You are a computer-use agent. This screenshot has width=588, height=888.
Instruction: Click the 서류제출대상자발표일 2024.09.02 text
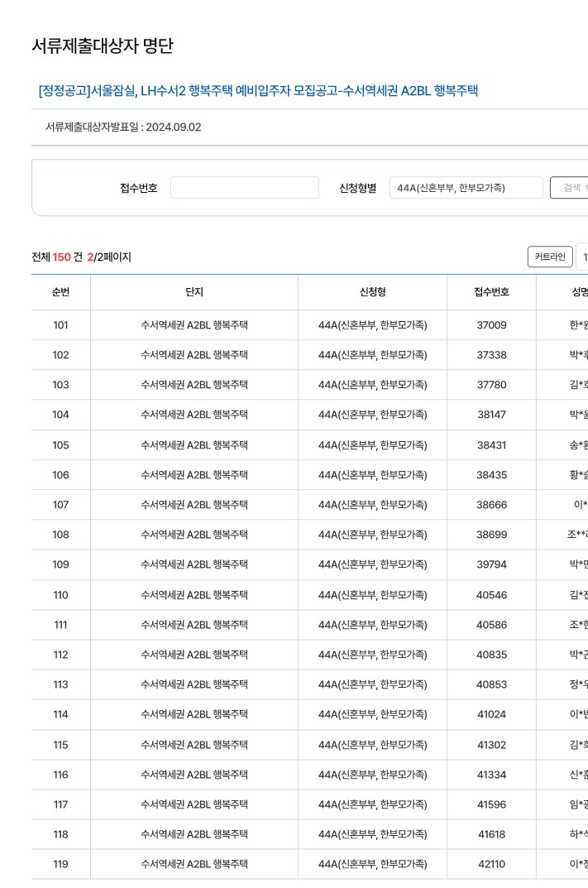[123, 127]
